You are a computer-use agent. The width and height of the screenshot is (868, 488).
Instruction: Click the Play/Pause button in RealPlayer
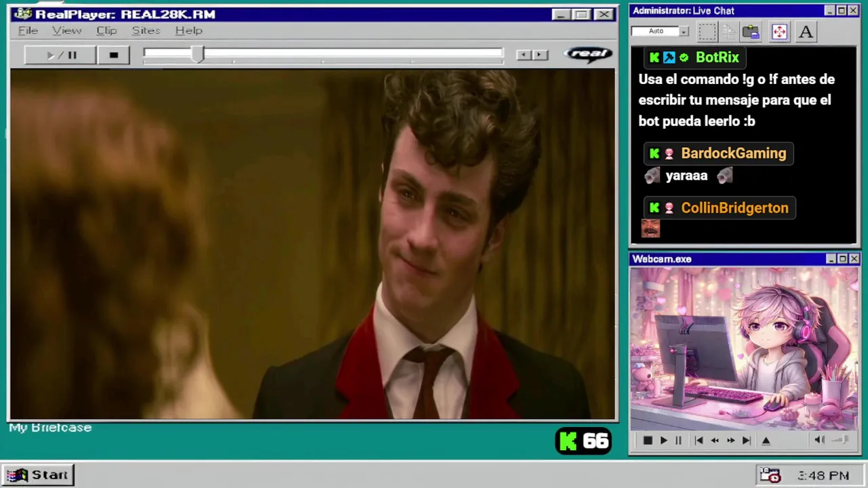click(60, 55)
